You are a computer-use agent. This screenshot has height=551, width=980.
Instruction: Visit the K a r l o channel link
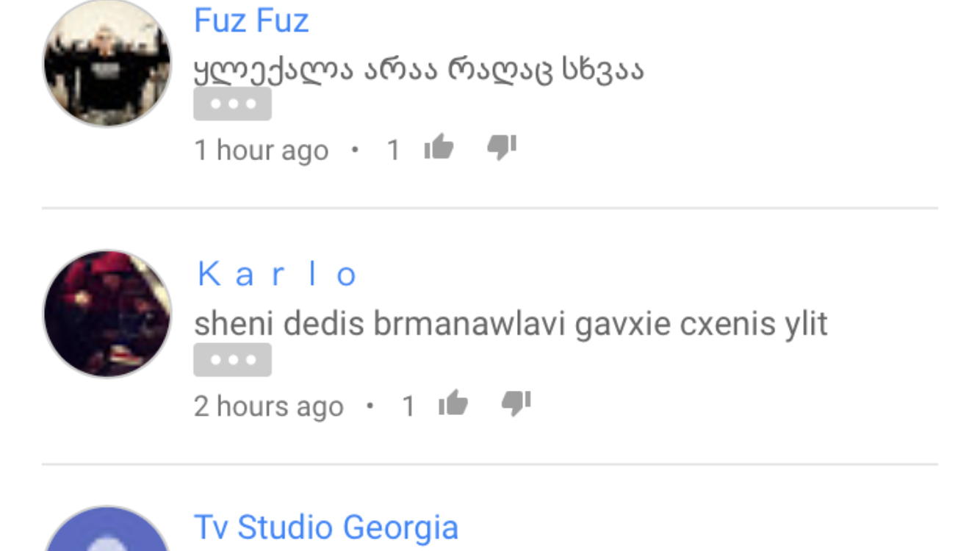pyautogui.click(x=277, y=275)
